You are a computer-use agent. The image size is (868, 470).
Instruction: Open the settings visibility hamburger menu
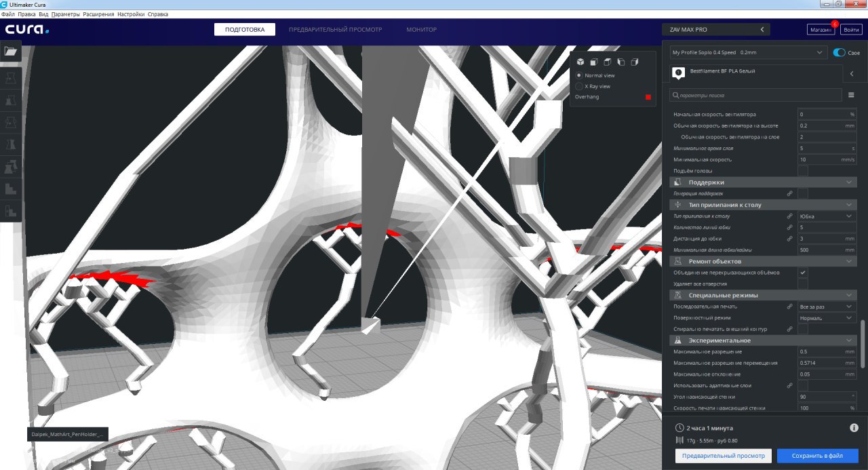[851, 95]
